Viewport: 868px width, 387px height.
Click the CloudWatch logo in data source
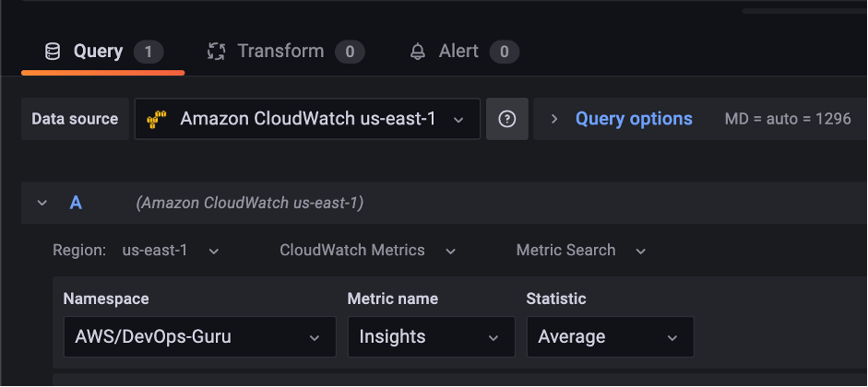[x=156, y=120]
